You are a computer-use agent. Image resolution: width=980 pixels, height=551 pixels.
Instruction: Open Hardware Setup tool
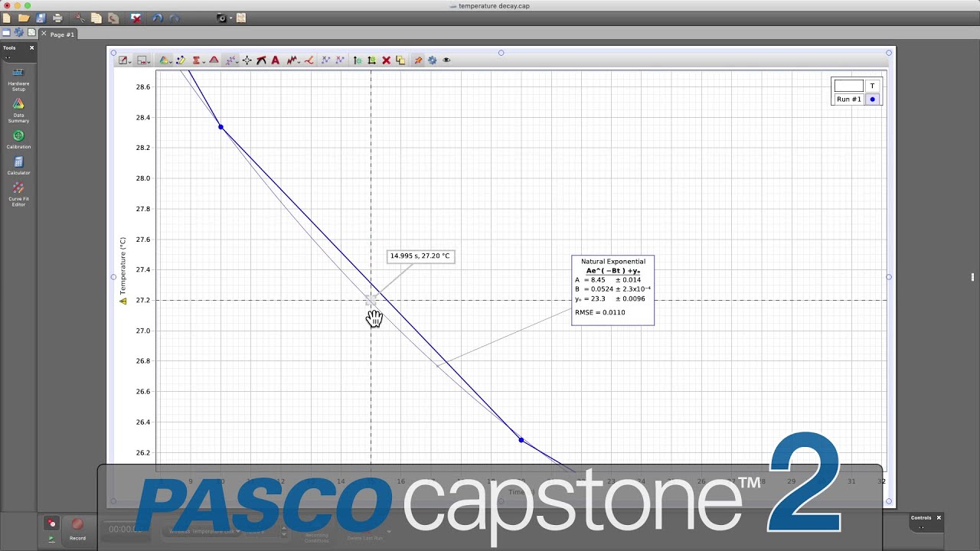[x=18, y=79]
